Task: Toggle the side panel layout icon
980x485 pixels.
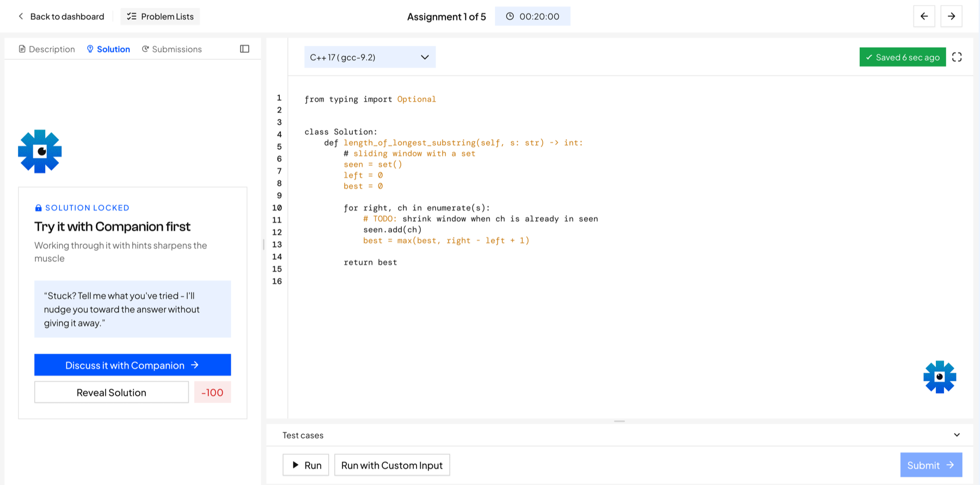Action: click(244, 49)
